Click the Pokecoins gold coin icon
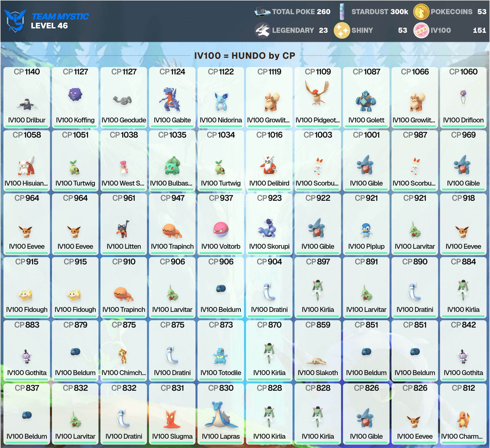The width and height of the screenshot is (490, 448). coord(421,12)
